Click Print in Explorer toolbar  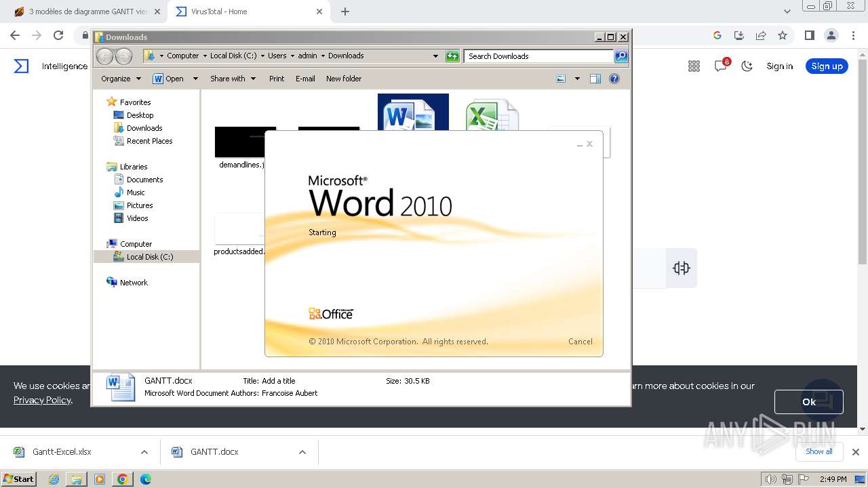click(x=277, y=79)
